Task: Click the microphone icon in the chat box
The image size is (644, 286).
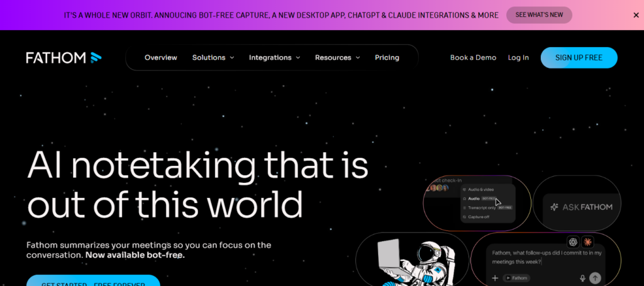Action: [582, 278]
